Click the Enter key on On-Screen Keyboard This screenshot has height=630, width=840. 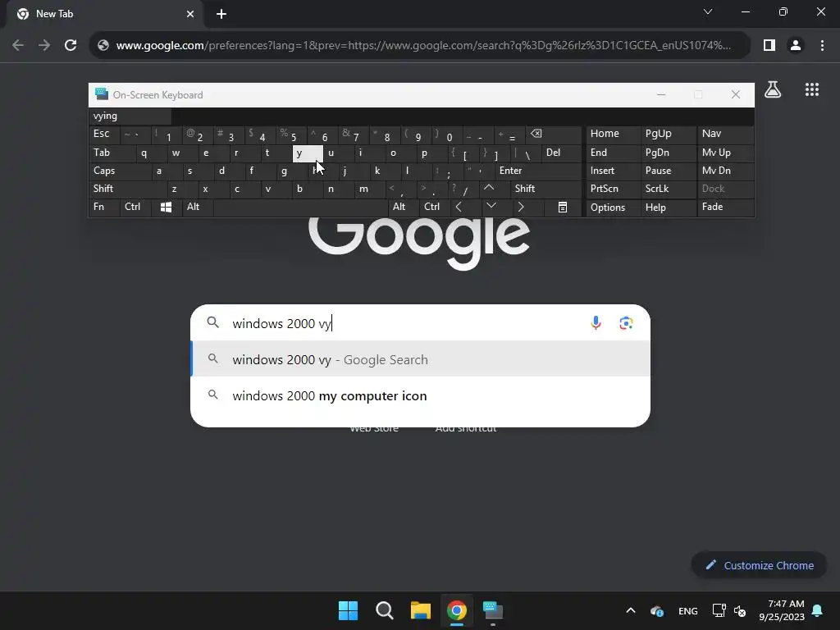(x=538, y=171)
